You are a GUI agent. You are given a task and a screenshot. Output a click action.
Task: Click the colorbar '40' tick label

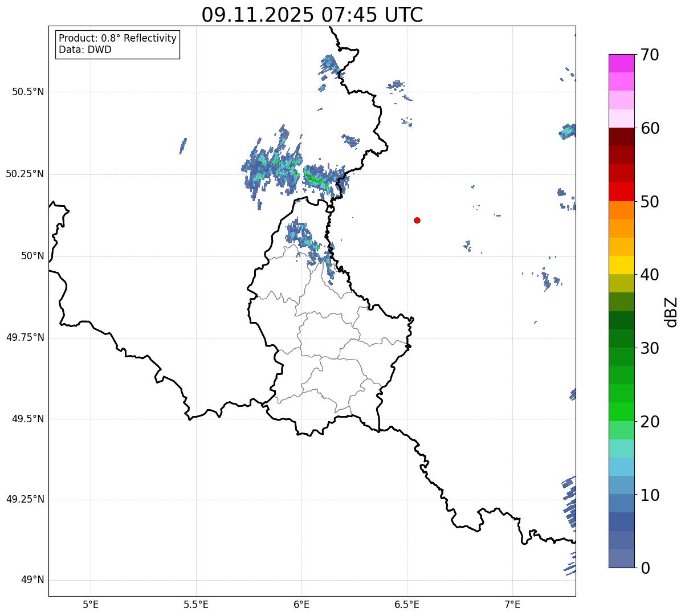click(650, 275)
